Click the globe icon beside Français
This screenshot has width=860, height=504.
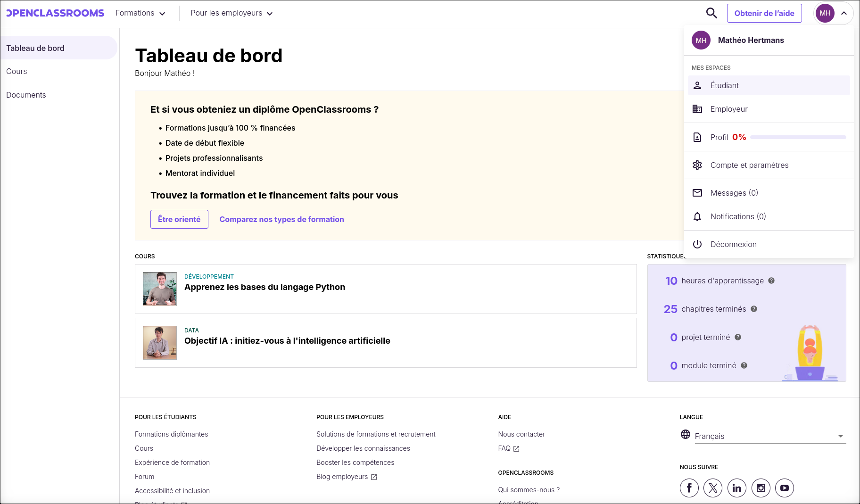coord(686,434)
